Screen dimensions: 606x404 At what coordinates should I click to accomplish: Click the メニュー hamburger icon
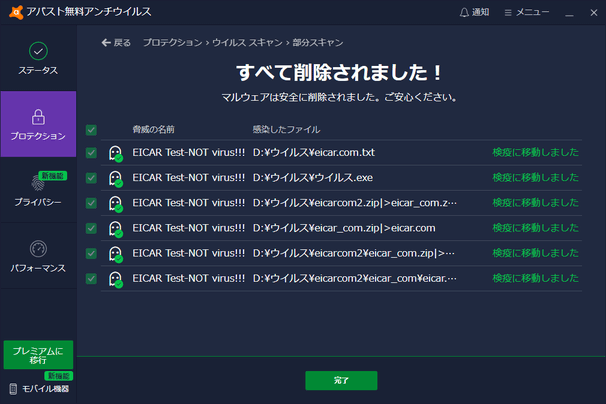(508, 13)
